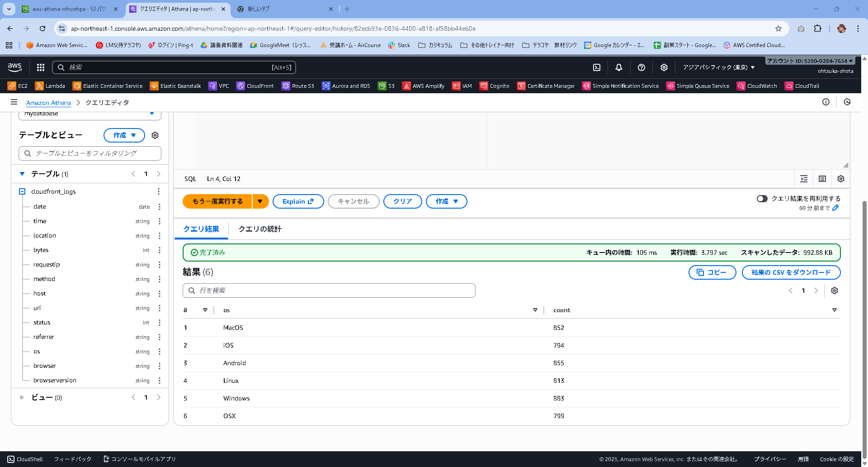Open the create table or view dropdown
Image resolution: width=868 pixels, height=467 pixels.
pyautogui.click(x=124, y=135)
